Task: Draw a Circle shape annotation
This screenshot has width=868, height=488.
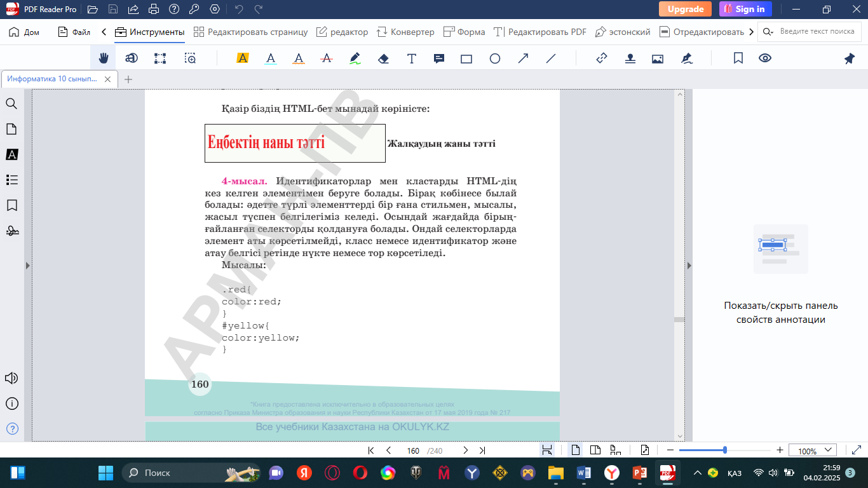Action: (495, 58)
